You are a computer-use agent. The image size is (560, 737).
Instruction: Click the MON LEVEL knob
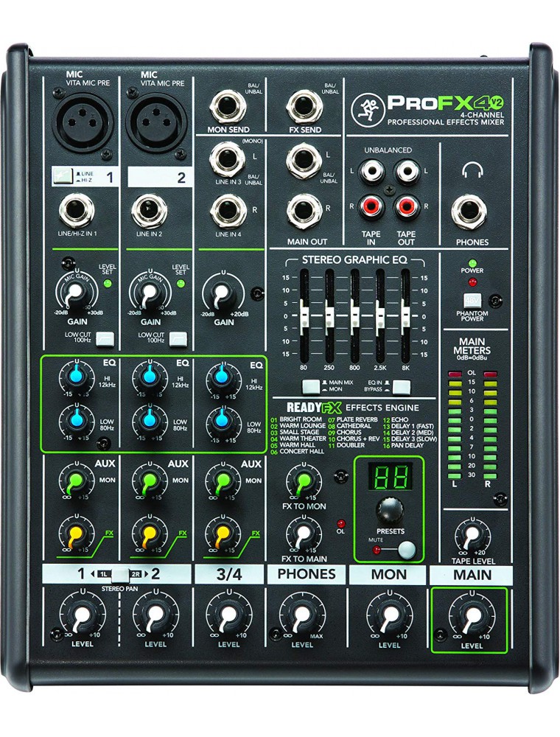tap(389, 615)
